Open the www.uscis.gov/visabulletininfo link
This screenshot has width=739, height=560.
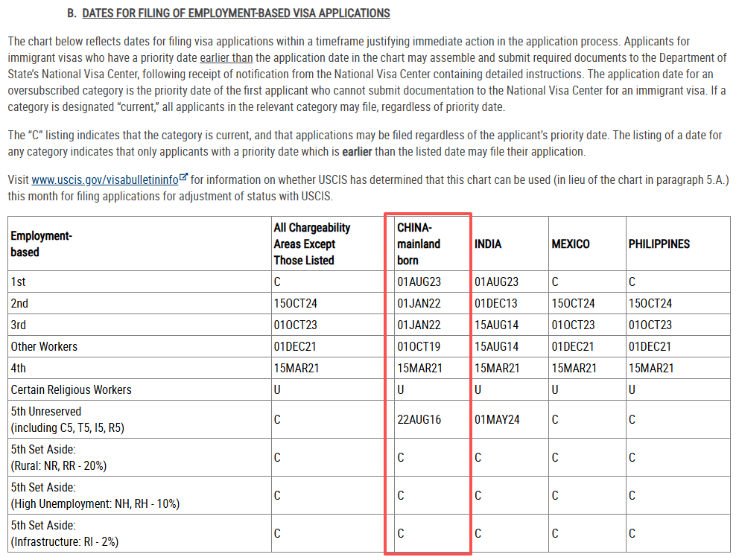click(x=104, y=179)
